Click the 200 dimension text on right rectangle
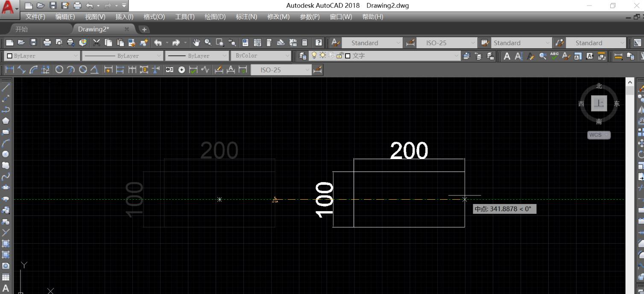 point(409,151)
